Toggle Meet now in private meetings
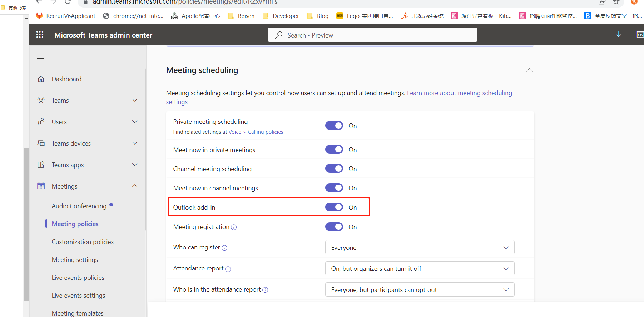Image resolution: width=644 pixels, height=317 pixels. [x=334, y=150]
